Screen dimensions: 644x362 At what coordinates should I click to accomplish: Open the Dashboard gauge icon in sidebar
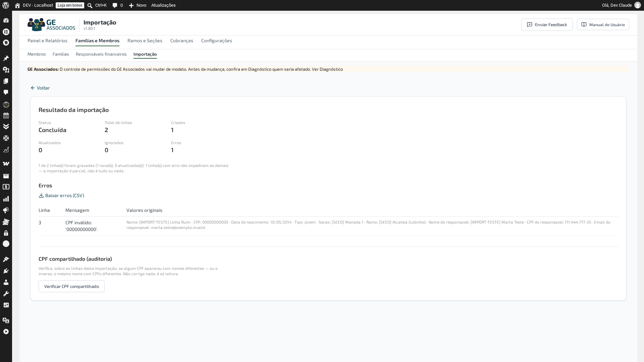(x=6, y=20)
